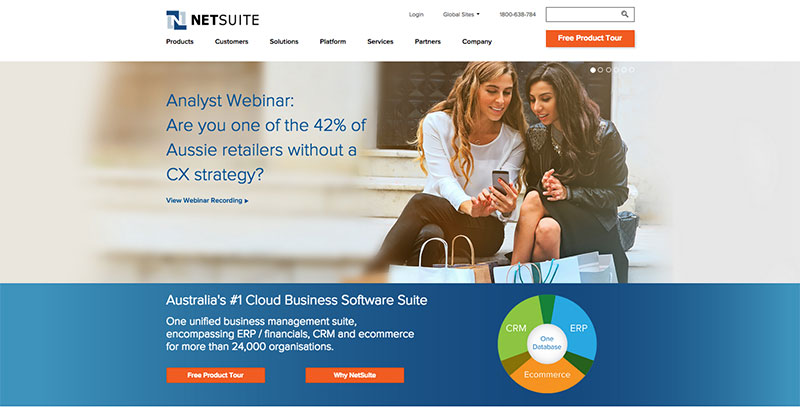
Task: Click the One Database center circle
Action: (x=546, y=343)
